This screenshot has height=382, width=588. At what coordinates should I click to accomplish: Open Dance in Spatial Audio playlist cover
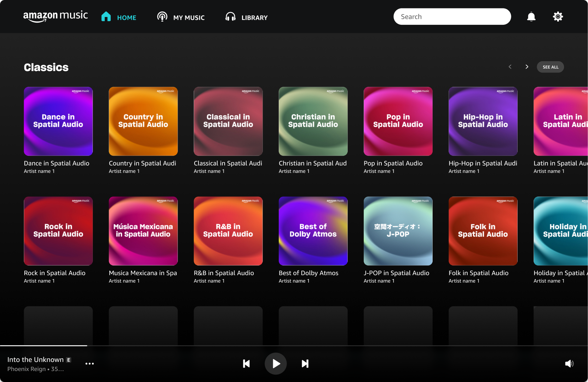click(x=58, y=121)
